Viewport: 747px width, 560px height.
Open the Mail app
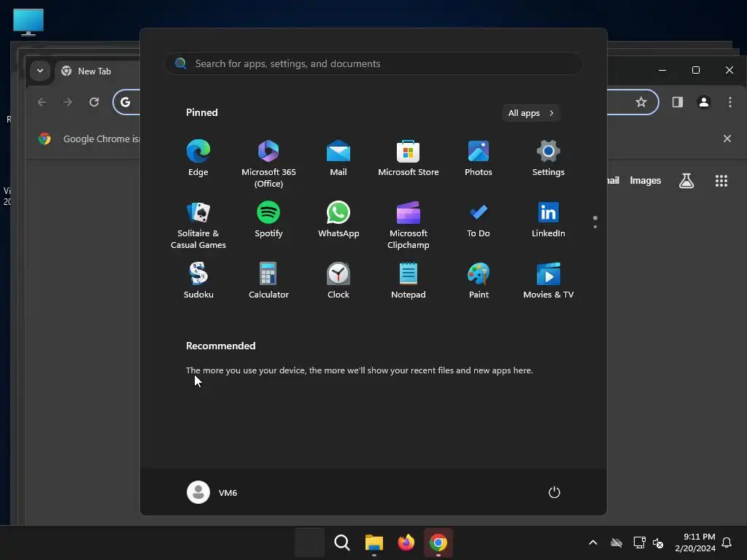(x=338, y=158)
